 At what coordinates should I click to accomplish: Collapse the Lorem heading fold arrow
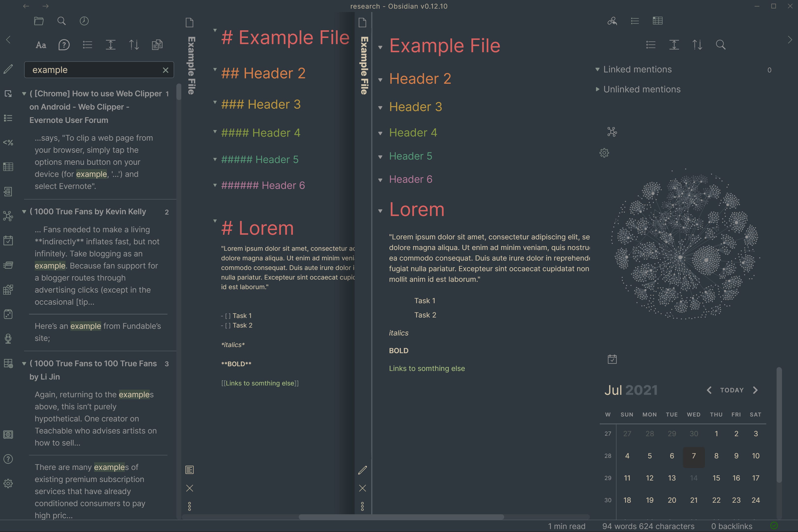(380, 210)
